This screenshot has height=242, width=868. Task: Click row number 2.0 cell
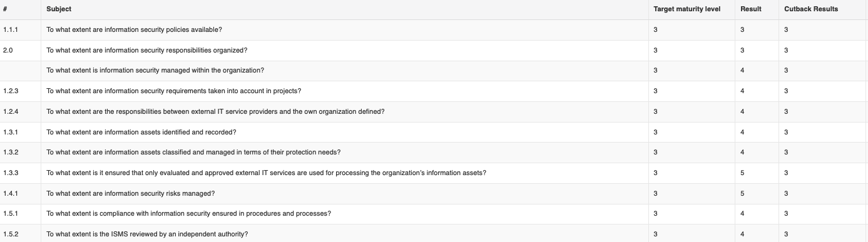8,50
